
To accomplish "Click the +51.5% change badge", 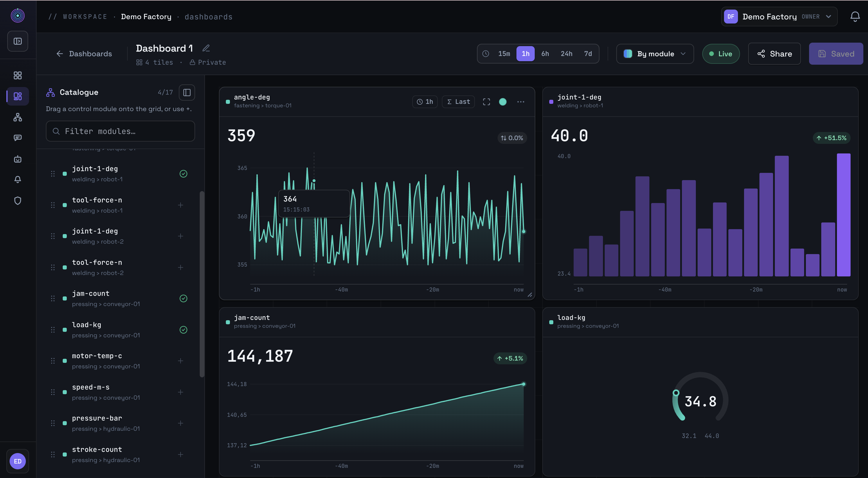I will (x=831, y=138).
